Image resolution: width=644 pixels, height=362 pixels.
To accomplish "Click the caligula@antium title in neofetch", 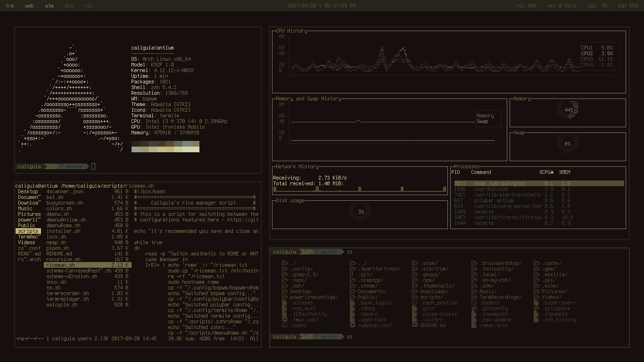I will (152, 48).
